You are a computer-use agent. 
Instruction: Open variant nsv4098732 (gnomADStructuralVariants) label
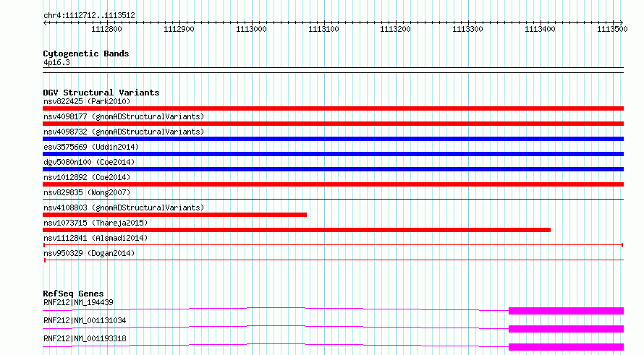pyautogui.click(x=124, y=132)
